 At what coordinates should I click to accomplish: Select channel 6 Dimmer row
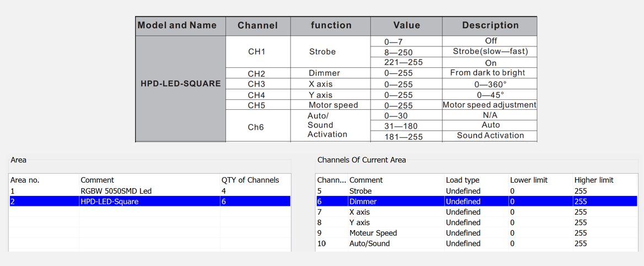476,201
